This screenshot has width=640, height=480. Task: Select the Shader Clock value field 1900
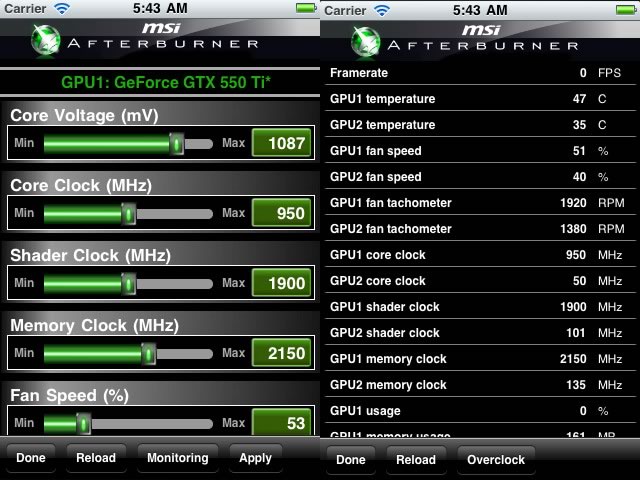tap(282, 283)
